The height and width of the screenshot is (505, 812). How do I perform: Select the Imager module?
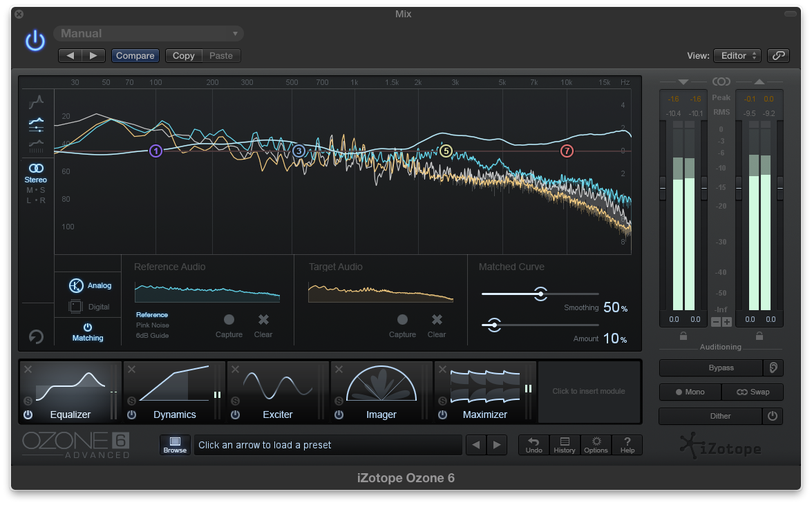point(381,392)
